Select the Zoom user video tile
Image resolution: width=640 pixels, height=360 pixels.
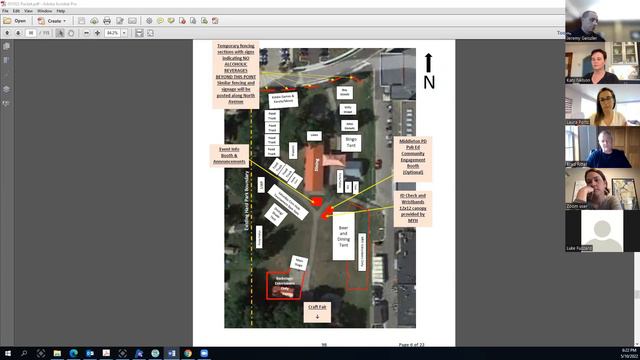coord(602,189)
